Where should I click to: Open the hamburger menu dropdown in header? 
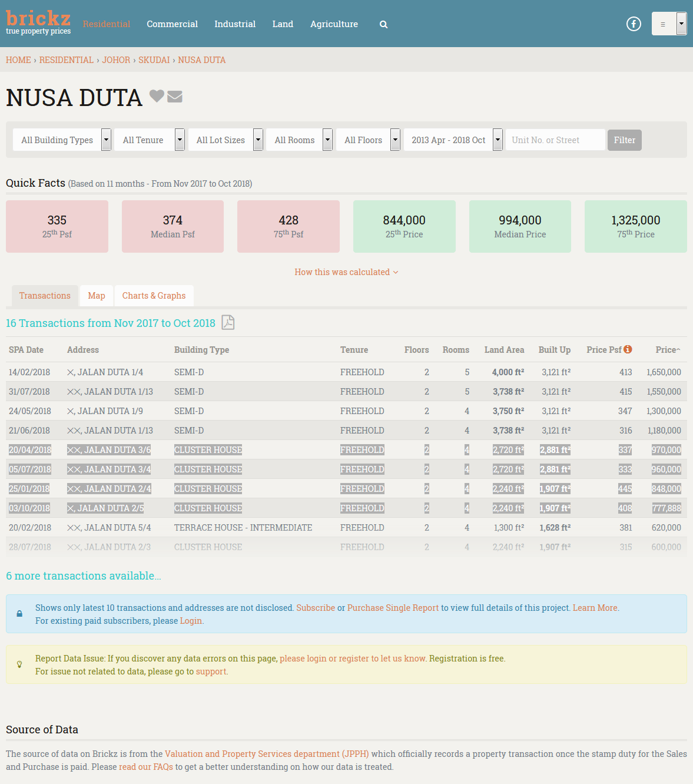pyautogui.click(x=669, y=24)
